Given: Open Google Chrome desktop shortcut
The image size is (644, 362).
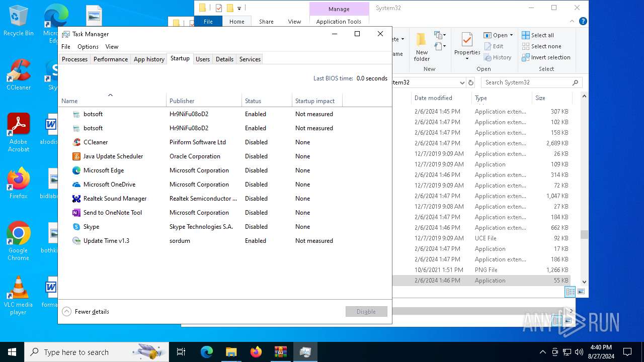Looking at the screenshot, I should (x=19, y=241).
